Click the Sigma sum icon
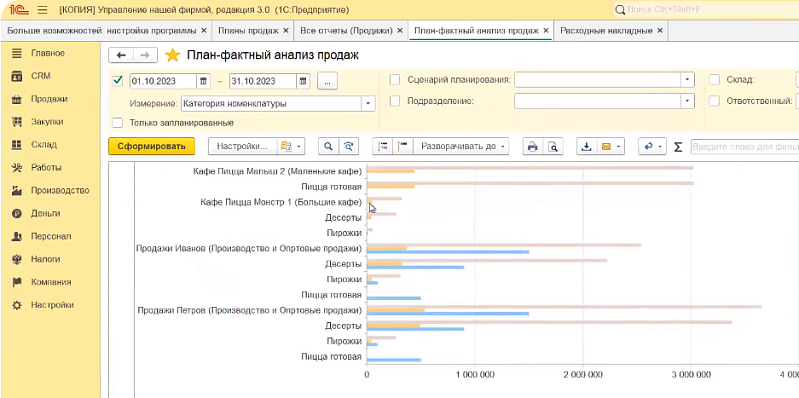 (678, 147)
